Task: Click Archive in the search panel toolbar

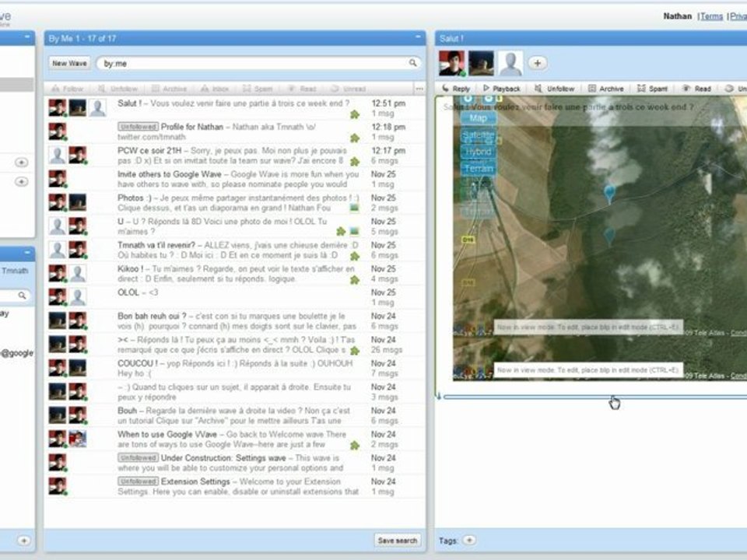Action: [x=169, y=89]
